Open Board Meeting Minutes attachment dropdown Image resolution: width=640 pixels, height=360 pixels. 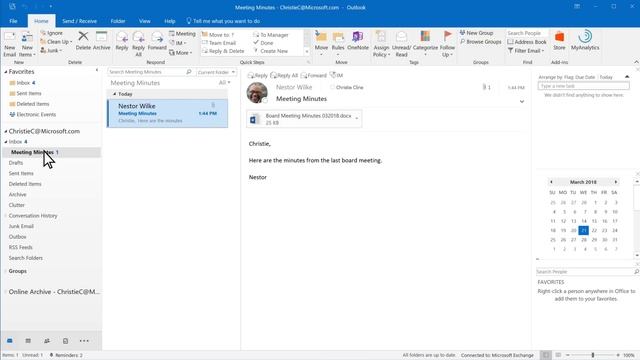point(357,119)
